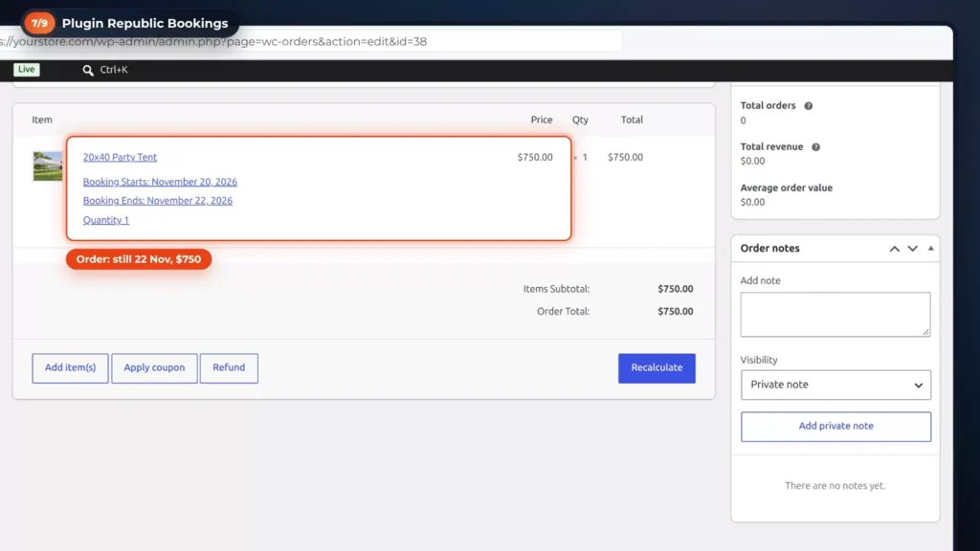Click 'There are no notes yet.' text
Viewport: 980px width, 551px height.
click(835, 486)
